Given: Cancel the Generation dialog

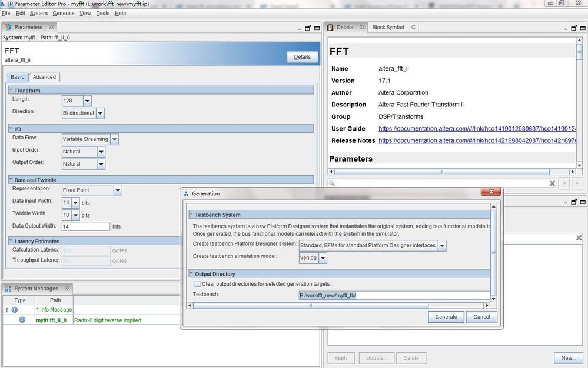Looking at the screenshot, I should click(481, 317).
